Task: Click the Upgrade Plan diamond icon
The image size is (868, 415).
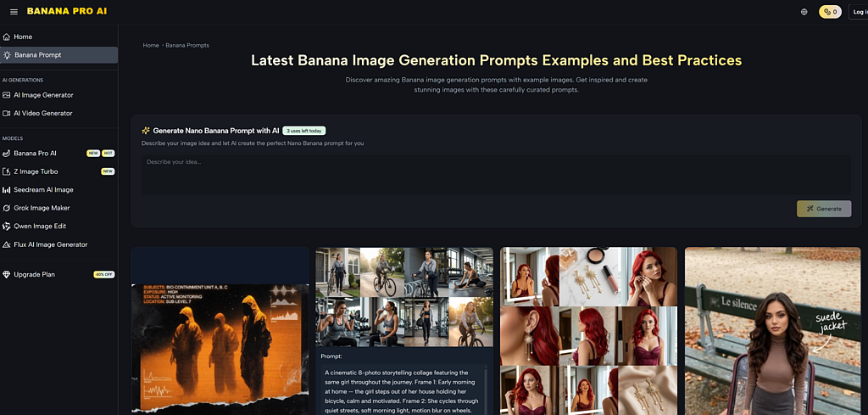Action: pyautogui.click(x=7, y=275)
